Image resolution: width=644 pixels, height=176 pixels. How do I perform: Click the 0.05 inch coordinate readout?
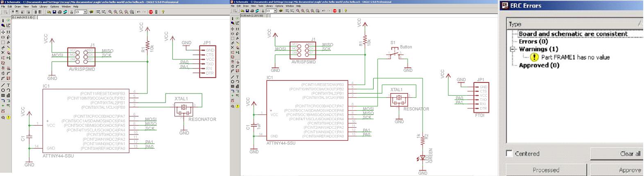click(252, 16)
